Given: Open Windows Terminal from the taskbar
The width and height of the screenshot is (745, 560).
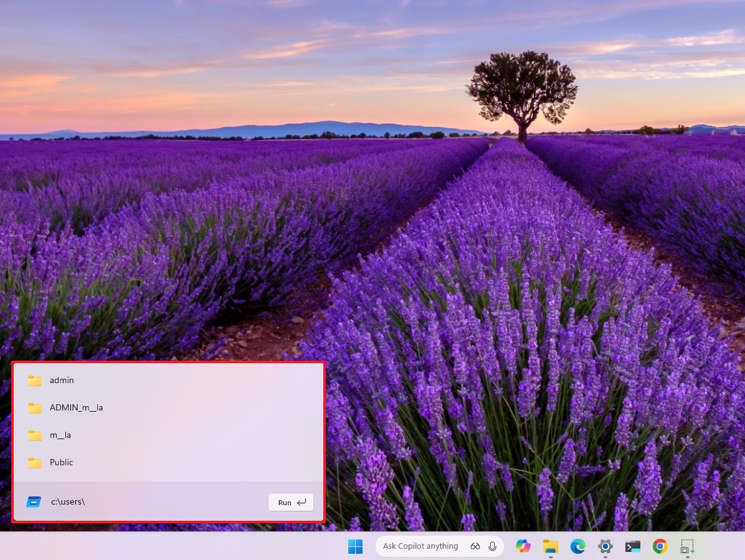Looking at the screenshot, I should click(x=632, y=546).
